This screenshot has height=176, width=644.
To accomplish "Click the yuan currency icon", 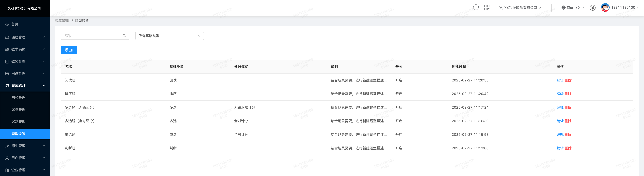I will pyautogui.click(x=592, y=8).
